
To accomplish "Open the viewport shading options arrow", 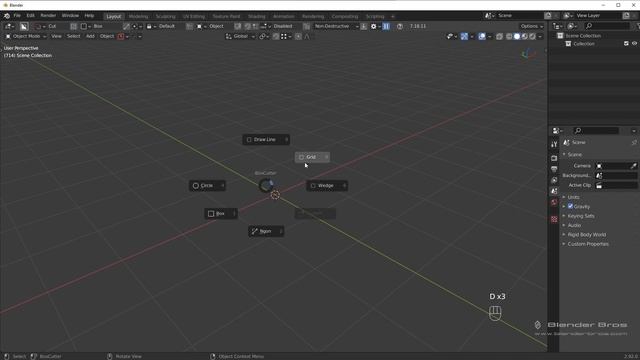I will 540,36.
